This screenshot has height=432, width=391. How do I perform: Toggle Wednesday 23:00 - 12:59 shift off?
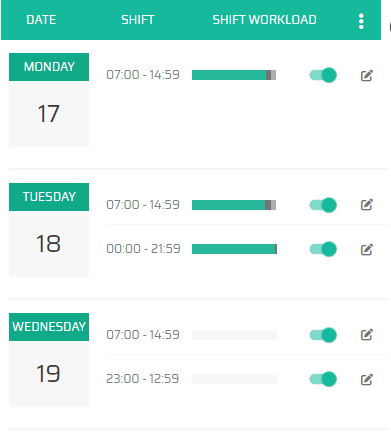[323, 379]
